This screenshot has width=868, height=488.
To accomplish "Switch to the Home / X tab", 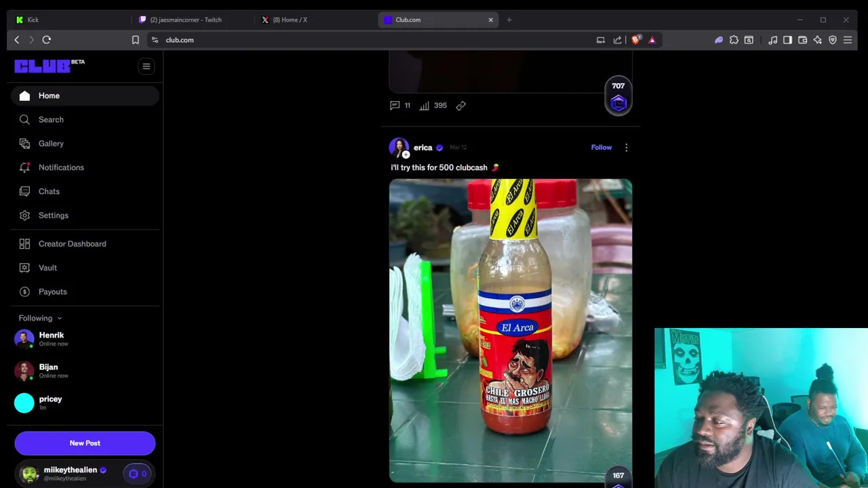I will point(315,20).
